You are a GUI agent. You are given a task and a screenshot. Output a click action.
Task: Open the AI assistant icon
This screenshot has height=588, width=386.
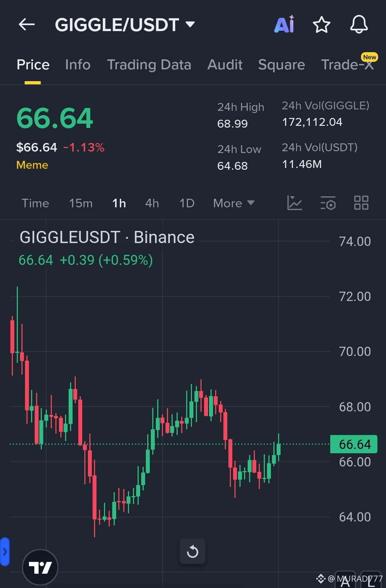click(284, 24)
